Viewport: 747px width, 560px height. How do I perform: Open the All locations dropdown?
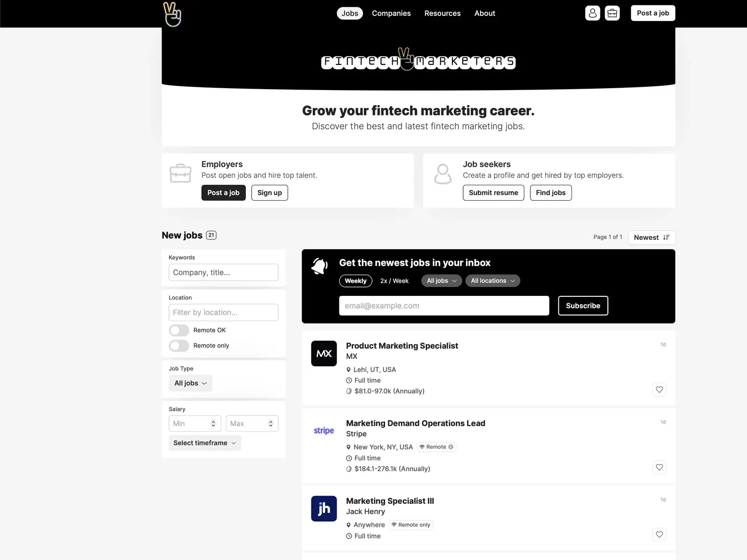pos(493,281)
